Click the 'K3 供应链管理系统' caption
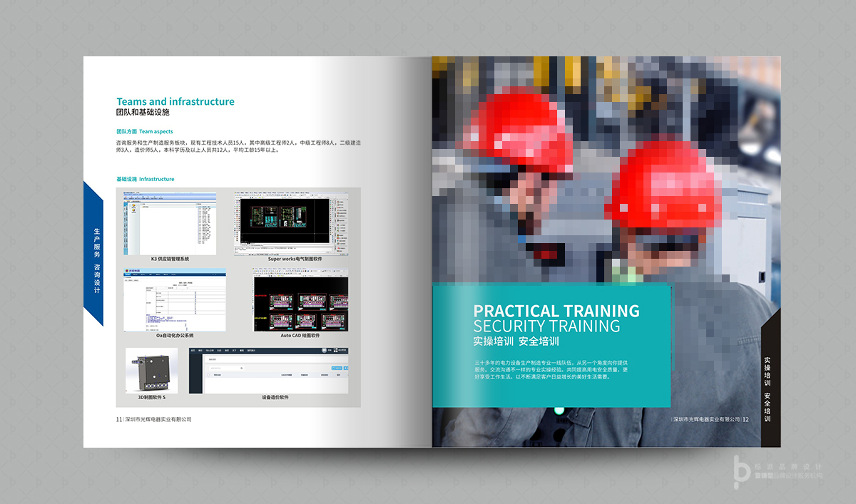This screenshot has height=504, width=856. [170, 259]
